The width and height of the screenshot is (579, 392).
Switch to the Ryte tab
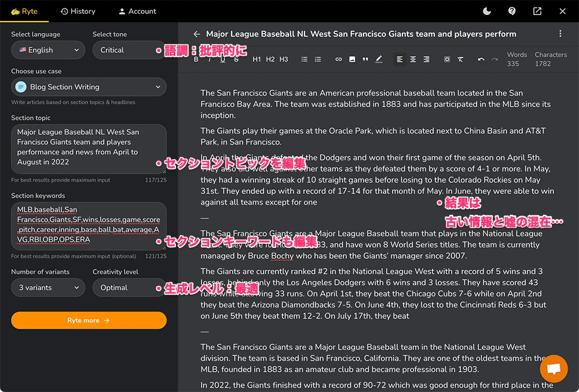[24, 11]
